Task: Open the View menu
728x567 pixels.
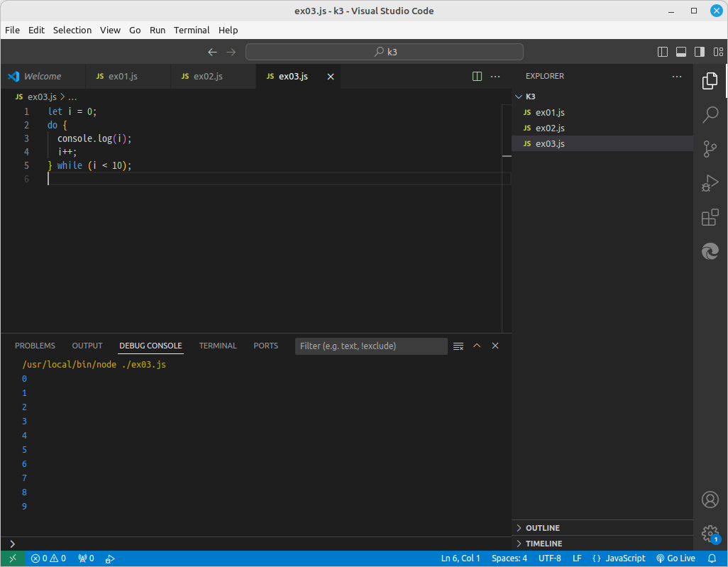Action: (x=110, y=31)
